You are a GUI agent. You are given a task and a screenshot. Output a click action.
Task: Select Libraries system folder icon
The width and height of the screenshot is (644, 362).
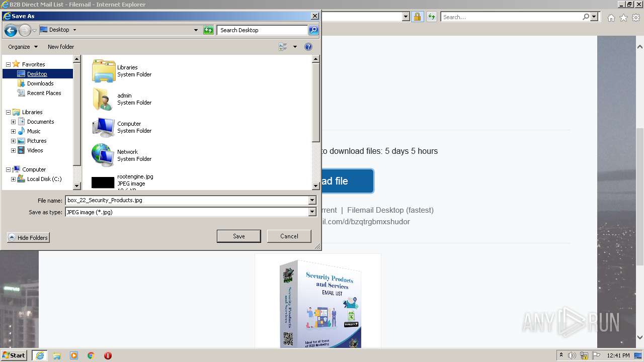click(104, 71)
